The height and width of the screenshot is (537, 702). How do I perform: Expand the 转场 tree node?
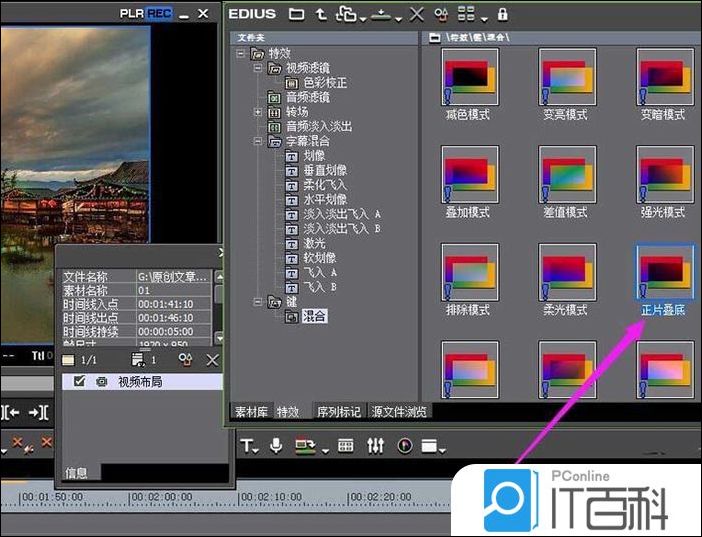tap(258, 112)
